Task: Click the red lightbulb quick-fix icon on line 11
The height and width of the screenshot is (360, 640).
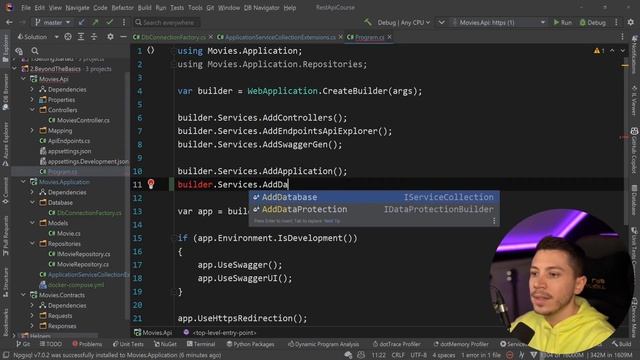Action: (x=151, y=184)
